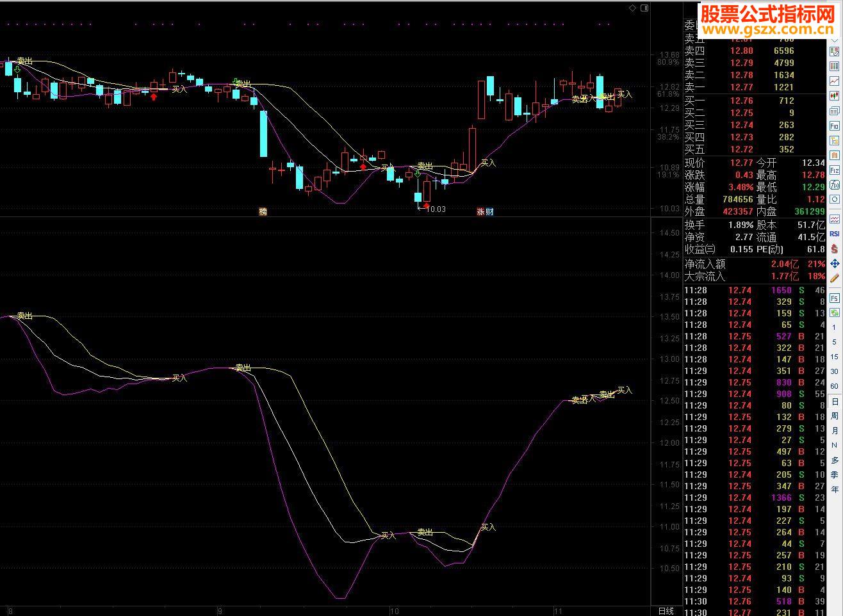The width and height of the screenshot is (843, 616).
Task: Switch to 30-minute period
Action: [835, 372]
